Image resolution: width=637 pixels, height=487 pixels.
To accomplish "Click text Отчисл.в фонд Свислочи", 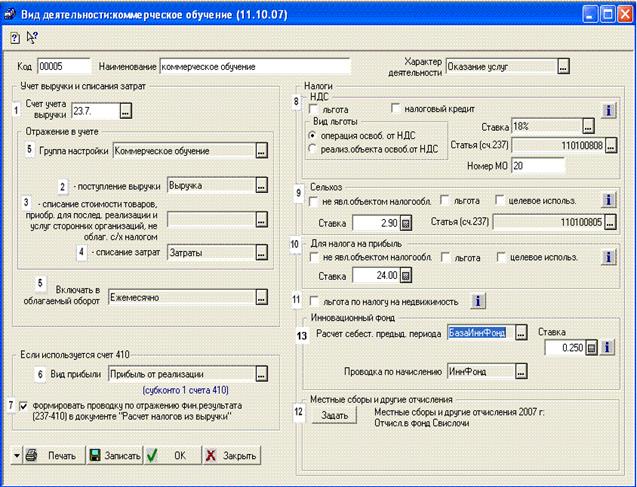I will 422,423.
